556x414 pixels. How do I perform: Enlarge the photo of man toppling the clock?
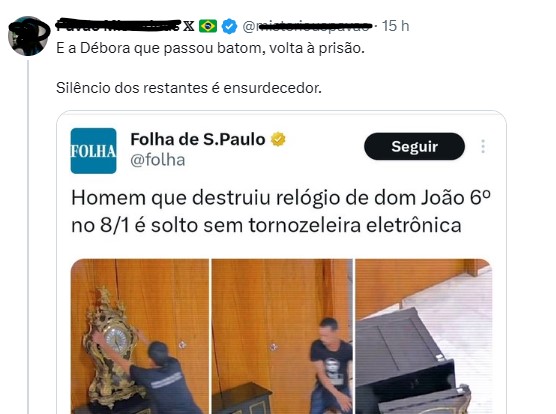(140, 336)
